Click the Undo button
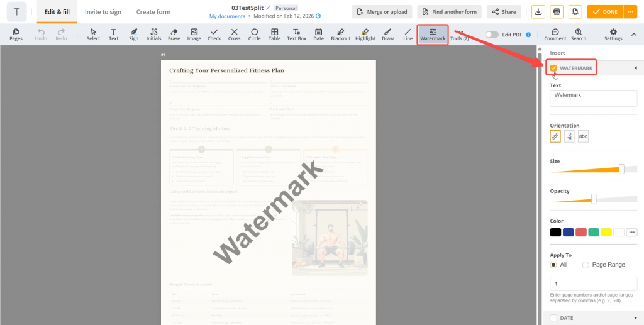The image size is (644, 325). [41, 35]
